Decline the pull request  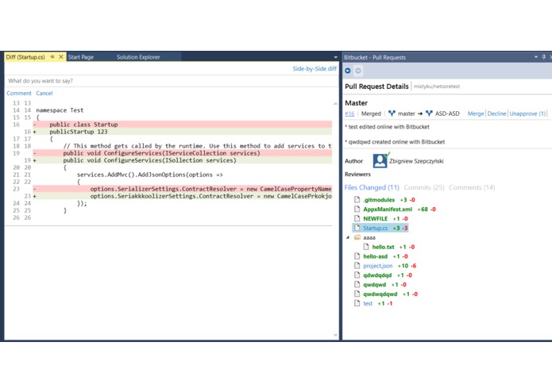click(x=496, y=113)
